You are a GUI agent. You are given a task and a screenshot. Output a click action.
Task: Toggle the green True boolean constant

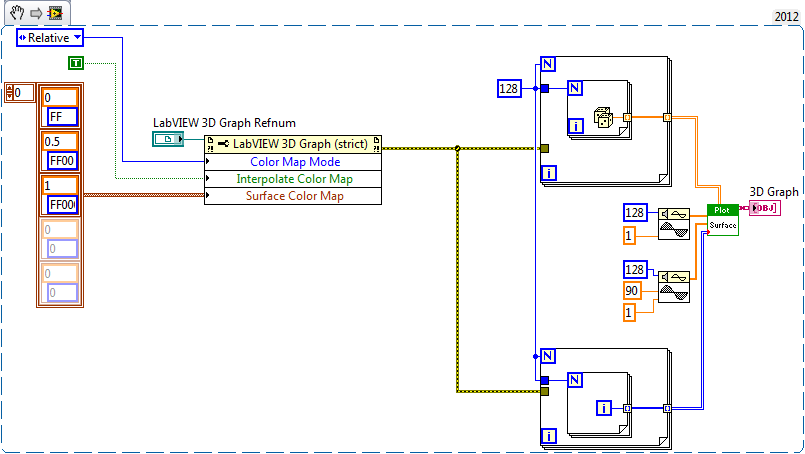[76, 63]
